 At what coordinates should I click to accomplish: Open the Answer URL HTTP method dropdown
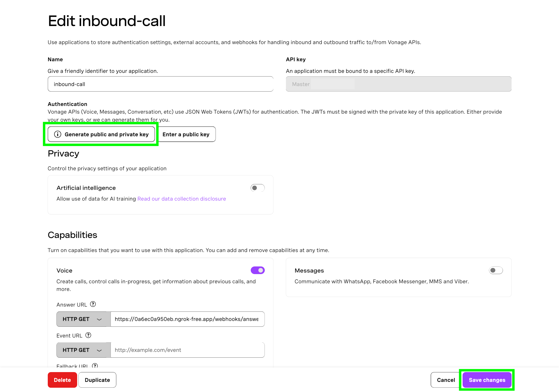[x=83, y=319]
